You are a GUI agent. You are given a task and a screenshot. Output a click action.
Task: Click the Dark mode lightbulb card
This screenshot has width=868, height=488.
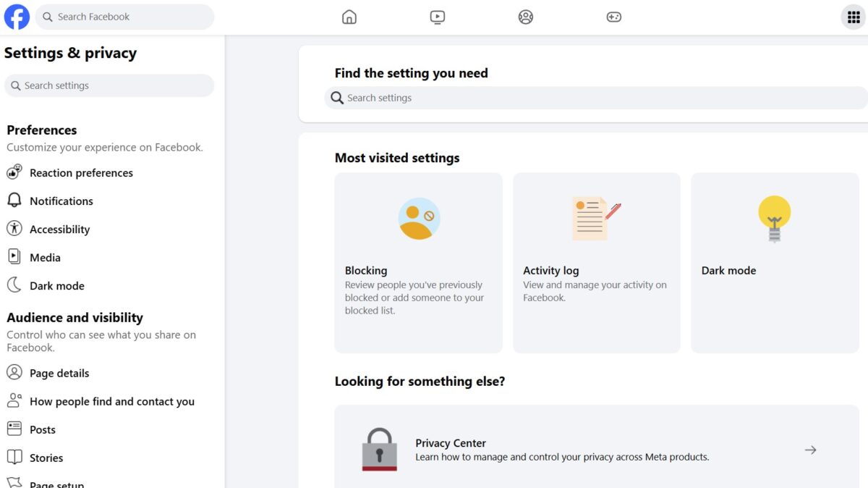tap(775, 262)
